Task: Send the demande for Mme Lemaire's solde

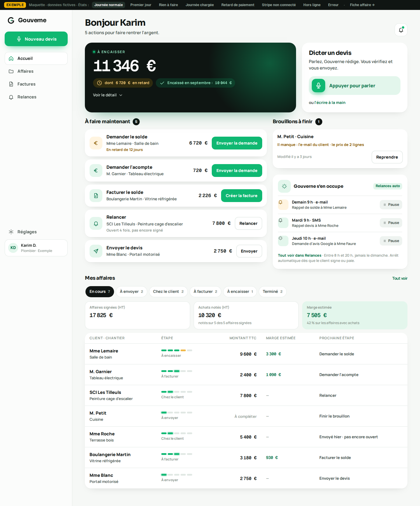Action: click(237, 143)
